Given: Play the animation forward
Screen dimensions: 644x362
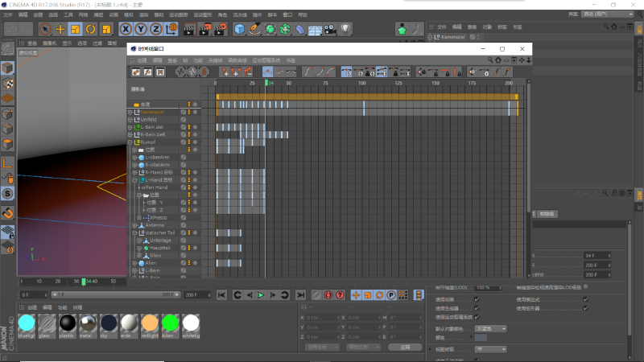Looking at the screenshot, I should click(x=261, y=295).
